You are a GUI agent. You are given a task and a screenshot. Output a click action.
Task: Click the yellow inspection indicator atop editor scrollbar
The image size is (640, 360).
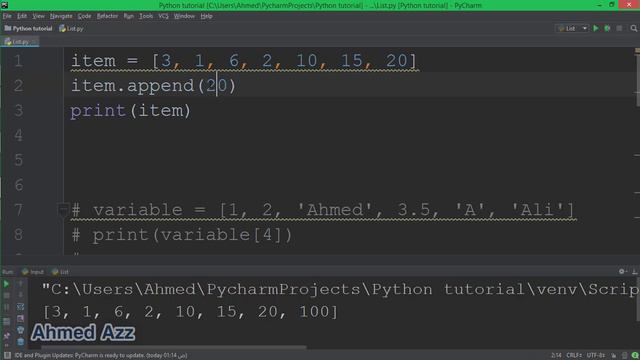point(637,50)
